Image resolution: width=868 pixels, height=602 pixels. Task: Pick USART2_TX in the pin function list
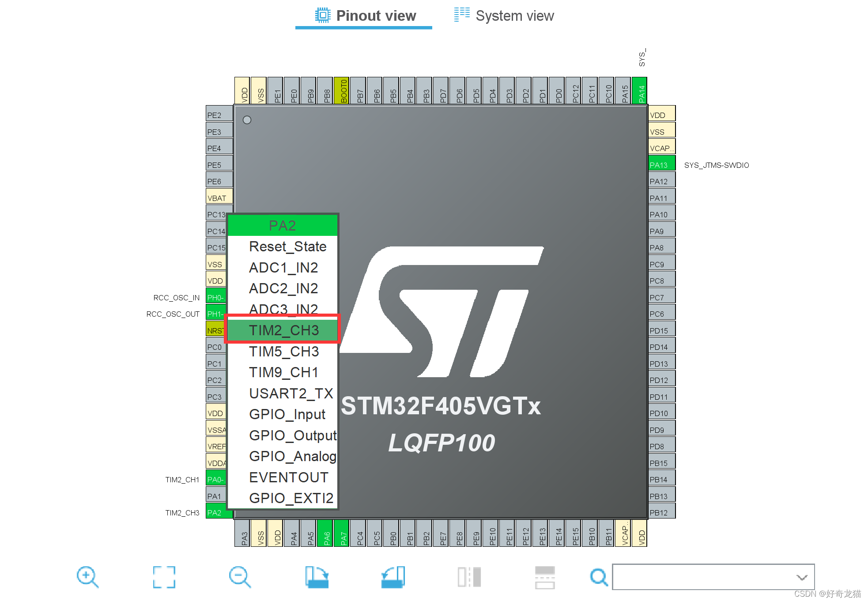click(291, 393)
